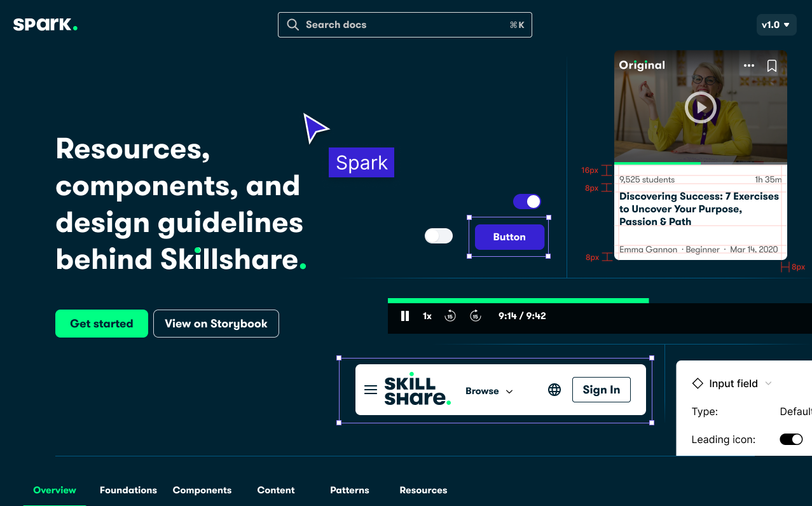Open the Patterns tab
Image resolution: width=812 pixels, height=506 pixels.
350,490
